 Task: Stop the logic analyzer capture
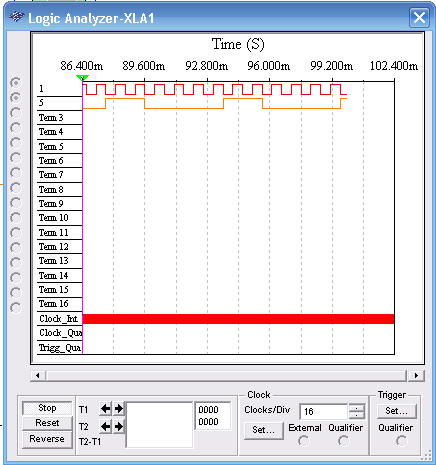[x=47, y=408]
